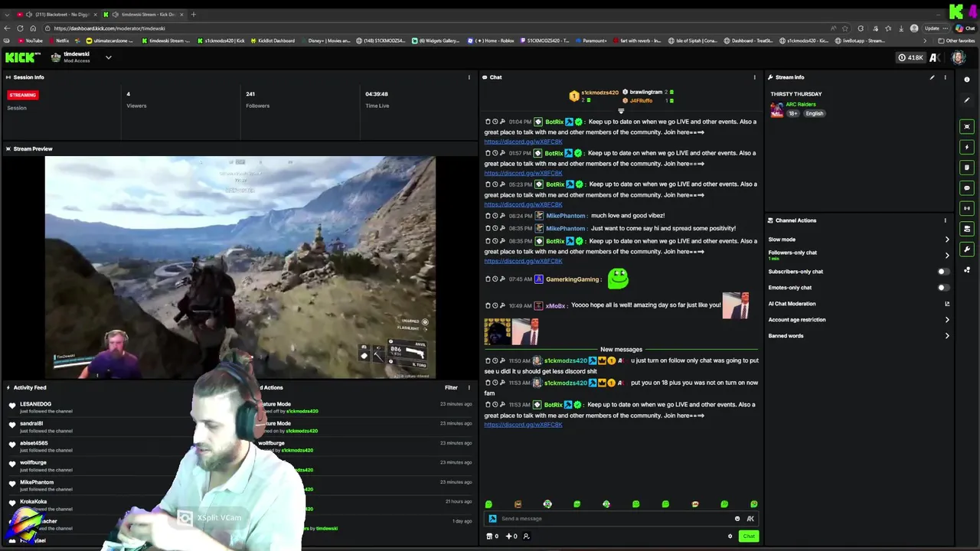Click the Chat send button
The image size is (980, 551).
tap(749, 536)
